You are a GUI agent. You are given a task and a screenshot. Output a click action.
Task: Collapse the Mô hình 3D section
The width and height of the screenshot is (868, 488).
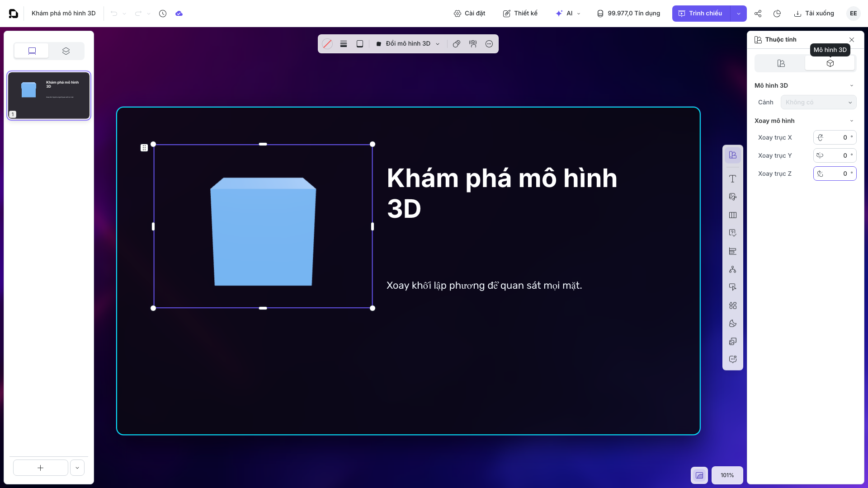point(852,85)
